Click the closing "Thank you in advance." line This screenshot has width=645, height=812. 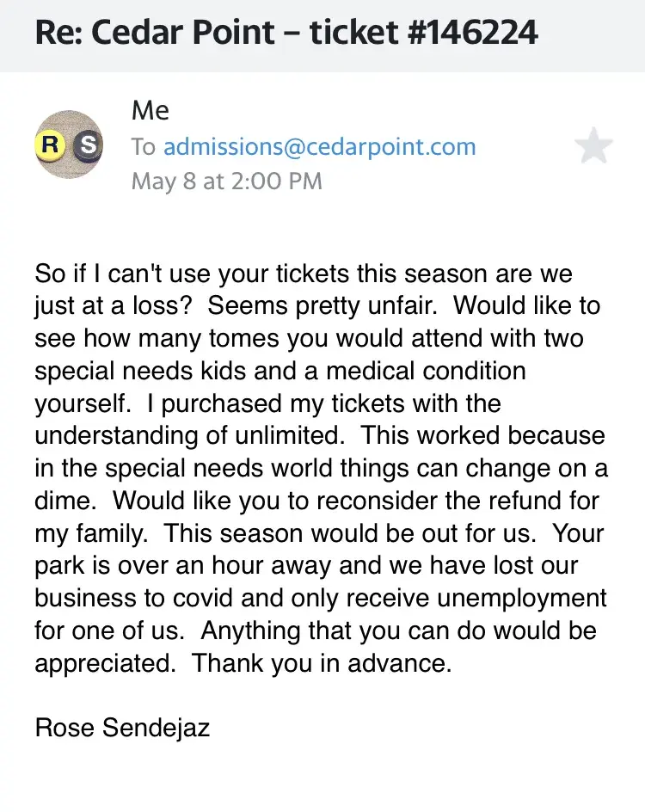point(321,664)
